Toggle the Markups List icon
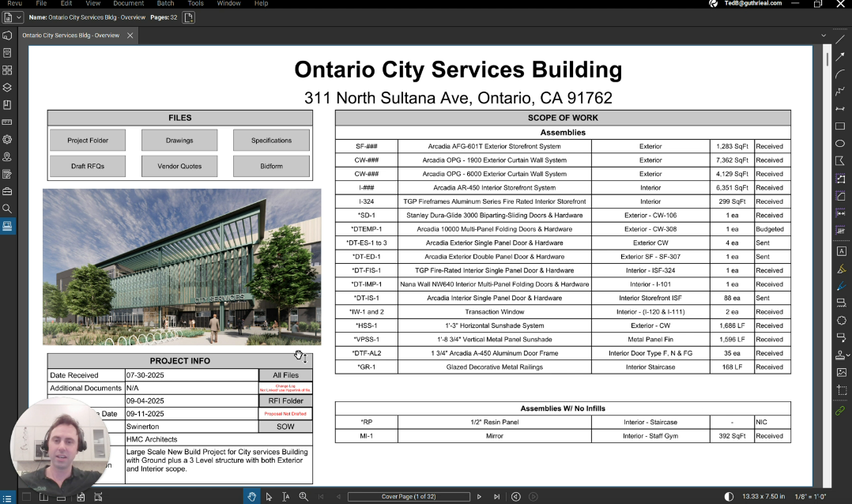The width and height of the screenshot is (852, 504). click(7, 498)
